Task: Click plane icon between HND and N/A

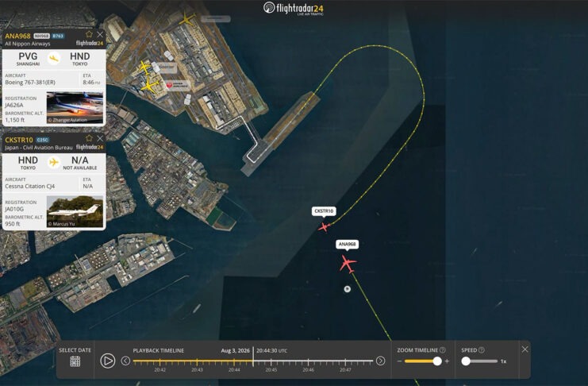Action: click(x=54, y=162)
